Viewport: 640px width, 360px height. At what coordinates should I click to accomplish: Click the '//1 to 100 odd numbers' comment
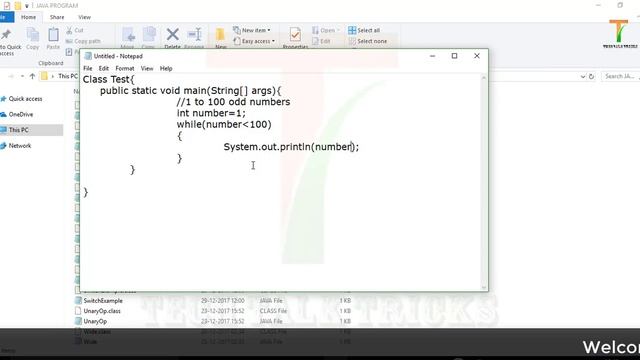click(233, 102)
